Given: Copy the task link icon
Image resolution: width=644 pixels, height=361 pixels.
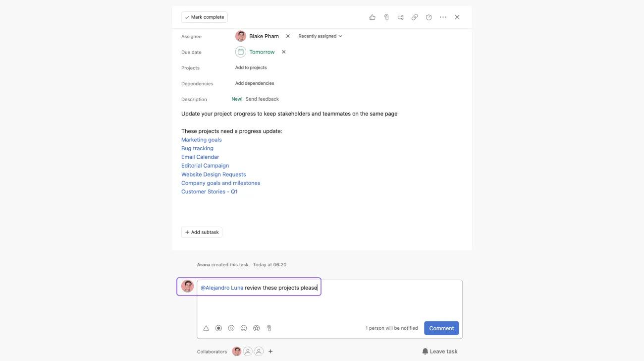Looking at the screenshot, I should click(414, 16).
